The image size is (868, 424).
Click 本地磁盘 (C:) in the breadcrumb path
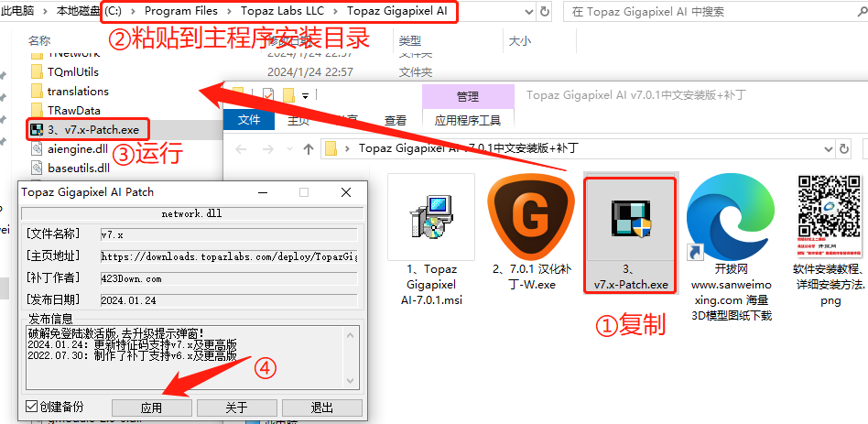91,11
